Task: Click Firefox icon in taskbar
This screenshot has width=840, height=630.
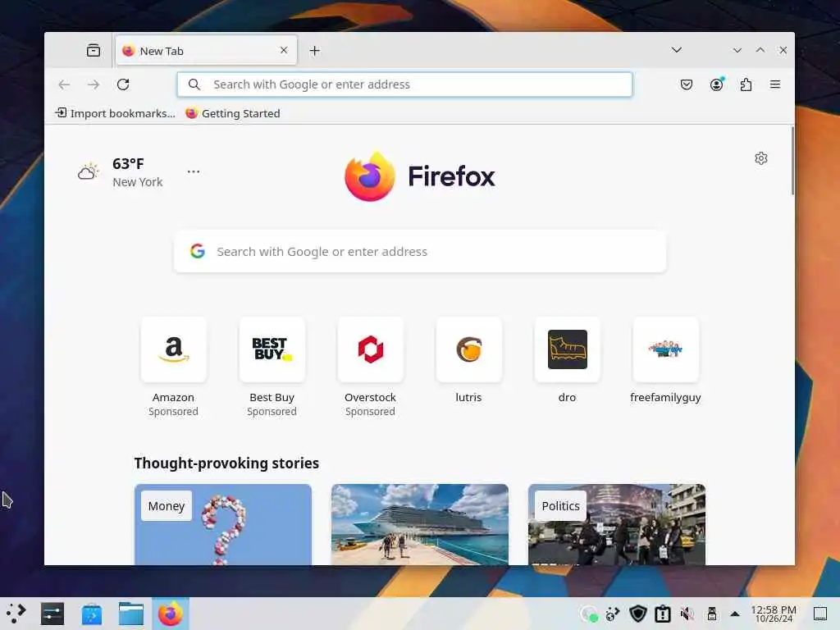Action: coord(171,614)
